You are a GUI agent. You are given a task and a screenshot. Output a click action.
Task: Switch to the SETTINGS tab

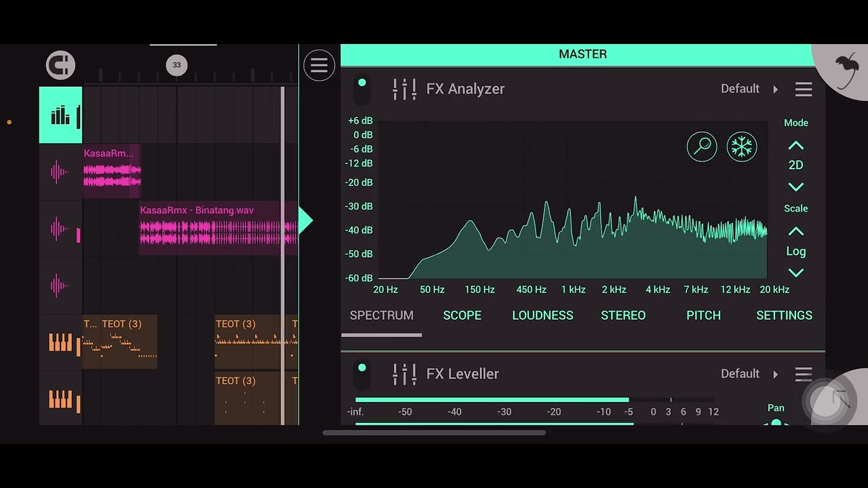click(x=784, y=315)
